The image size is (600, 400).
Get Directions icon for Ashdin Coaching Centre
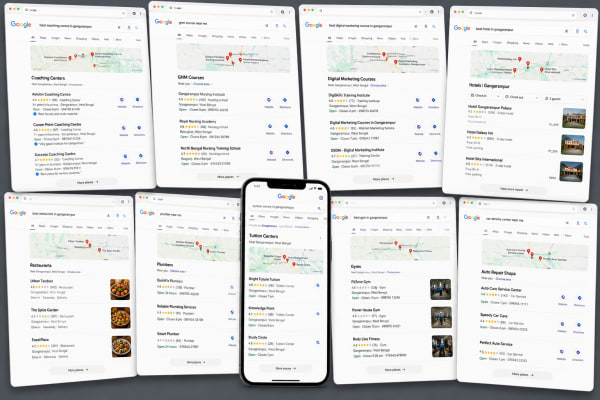coord(137,100)
